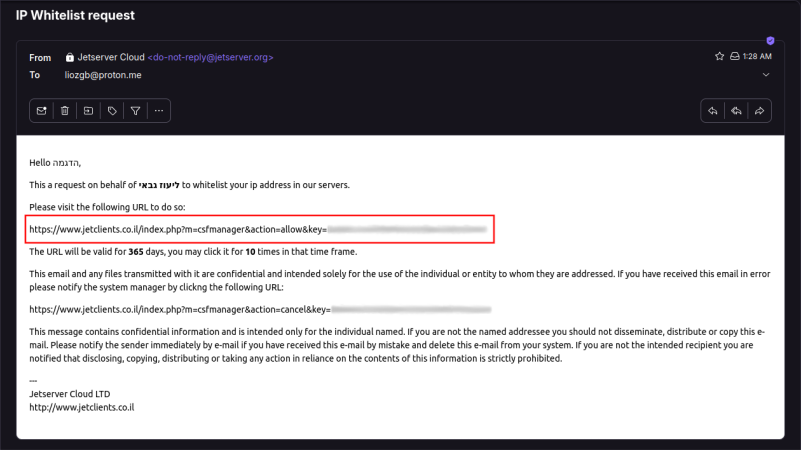
Task: Open the move to folder icon
Action: click(x=88, y=111)
